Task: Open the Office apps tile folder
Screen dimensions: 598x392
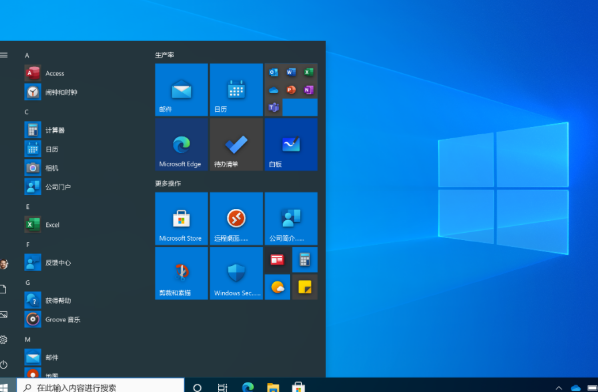Action: coord(291,90)
